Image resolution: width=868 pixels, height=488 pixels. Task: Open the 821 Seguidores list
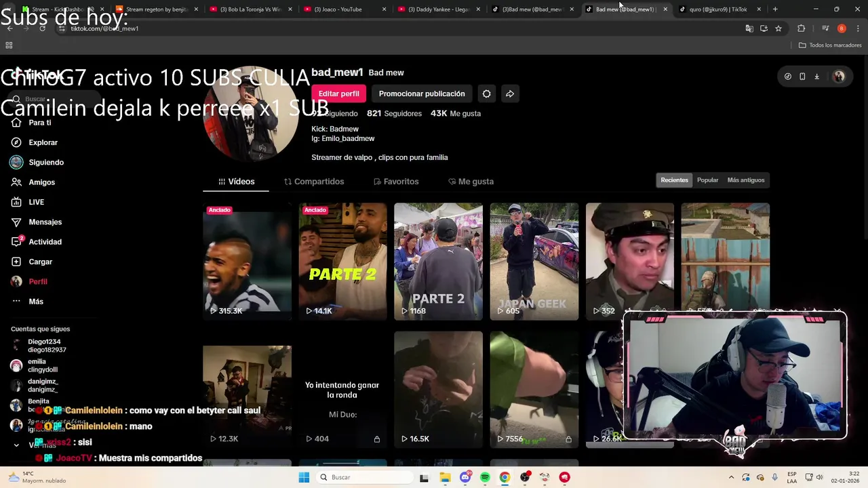tap(394, 113)
